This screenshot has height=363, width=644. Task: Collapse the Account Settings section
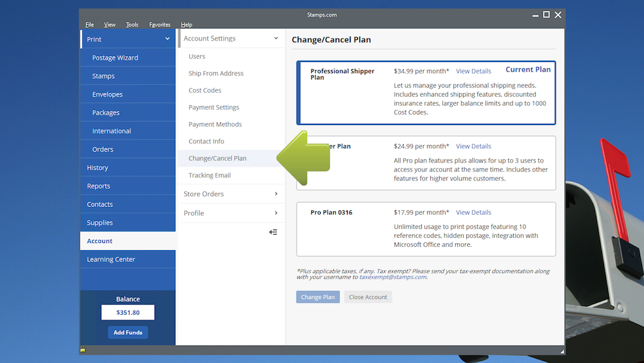coord(276,39)
